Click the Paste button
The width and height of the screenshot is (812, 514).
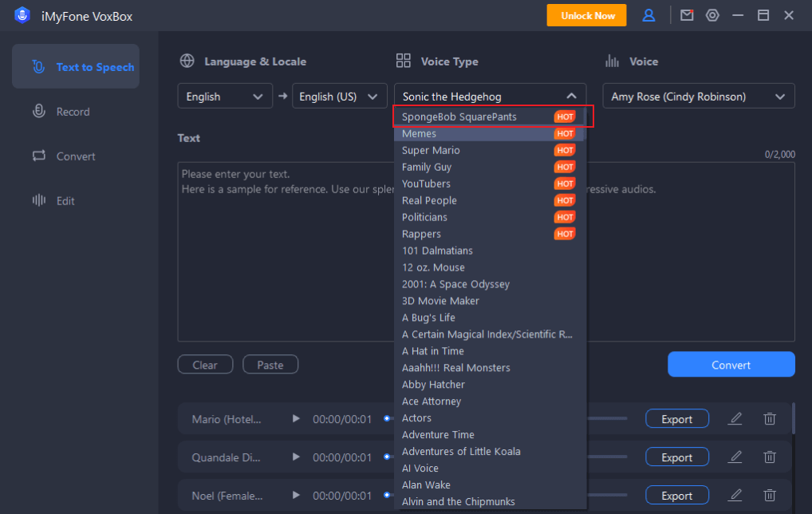[270, 364]
